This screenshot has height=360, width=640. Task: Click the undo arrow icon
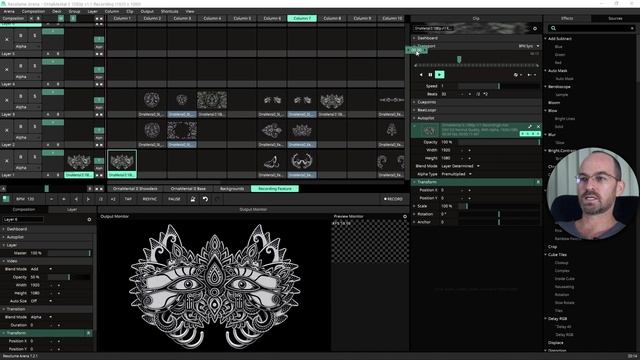[x=205, y=199]
